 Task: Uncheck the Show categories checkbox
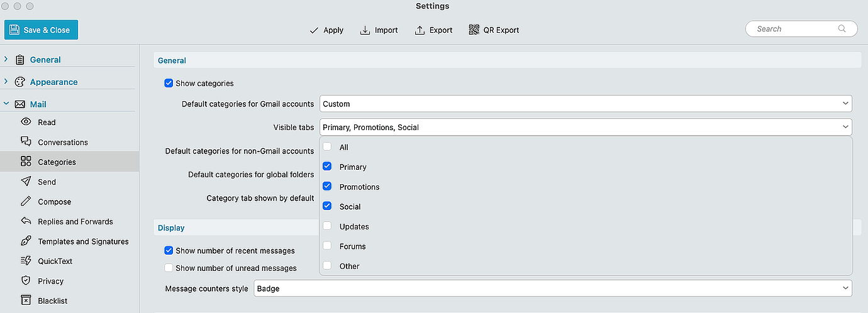[169, 83]
